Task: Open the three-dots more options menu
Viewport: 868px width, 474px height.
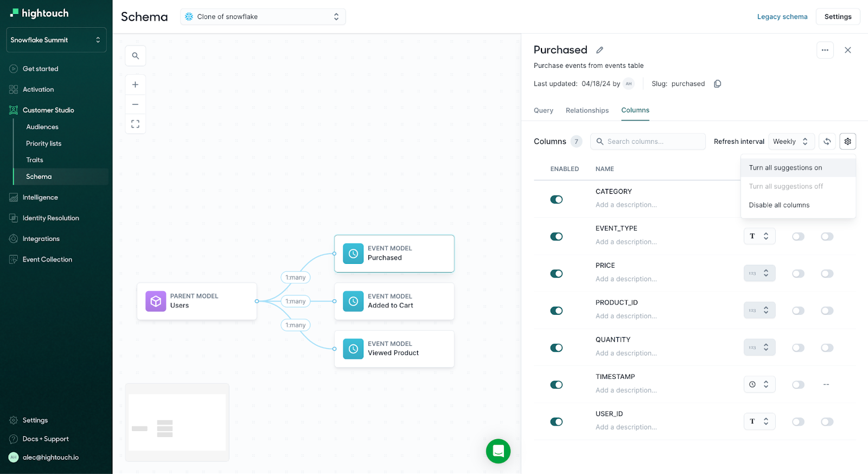Action: [x=825, y=50]
